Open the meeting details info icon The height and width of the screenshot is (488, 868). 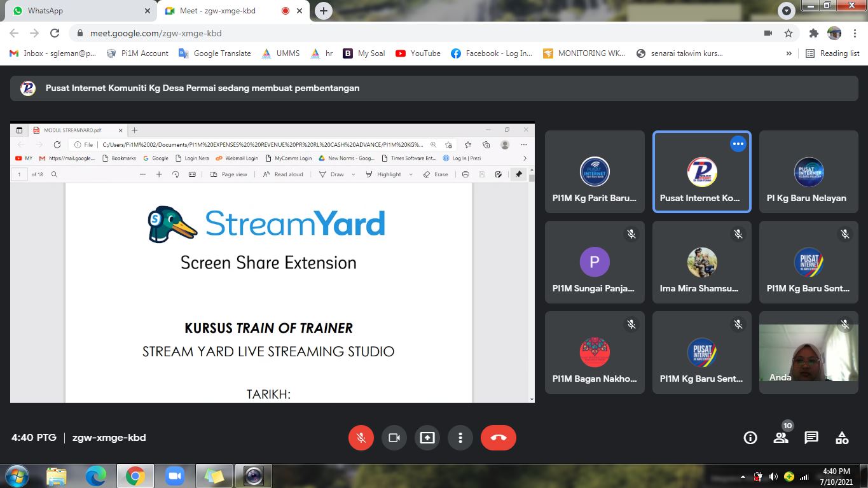click(750, 438)
